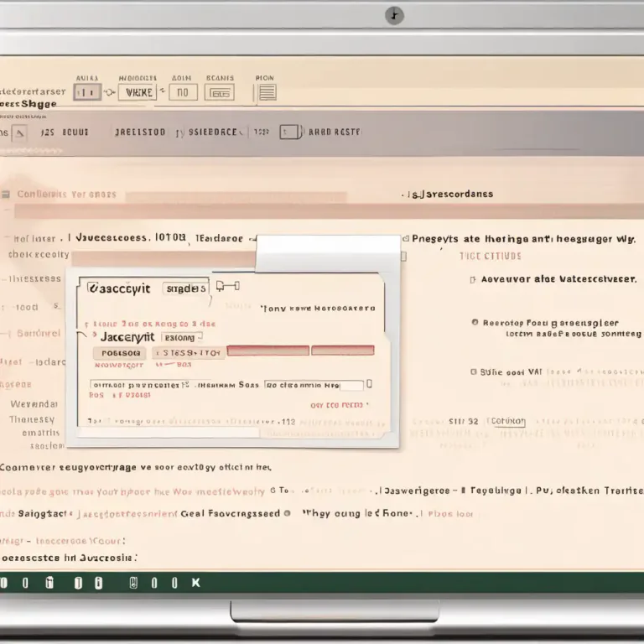
Task: Click the chain link icon left of the VHKE box
Action: (x=109, y=92)
